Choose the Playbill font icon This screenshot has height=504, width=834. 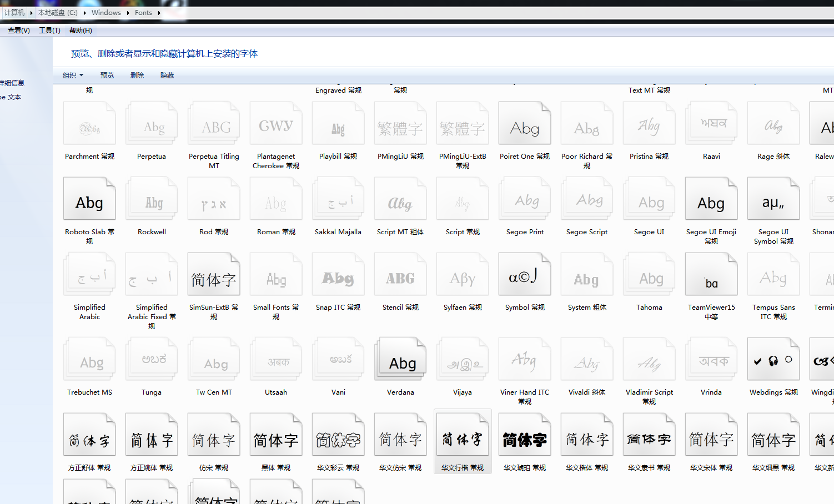click(338, 123)
